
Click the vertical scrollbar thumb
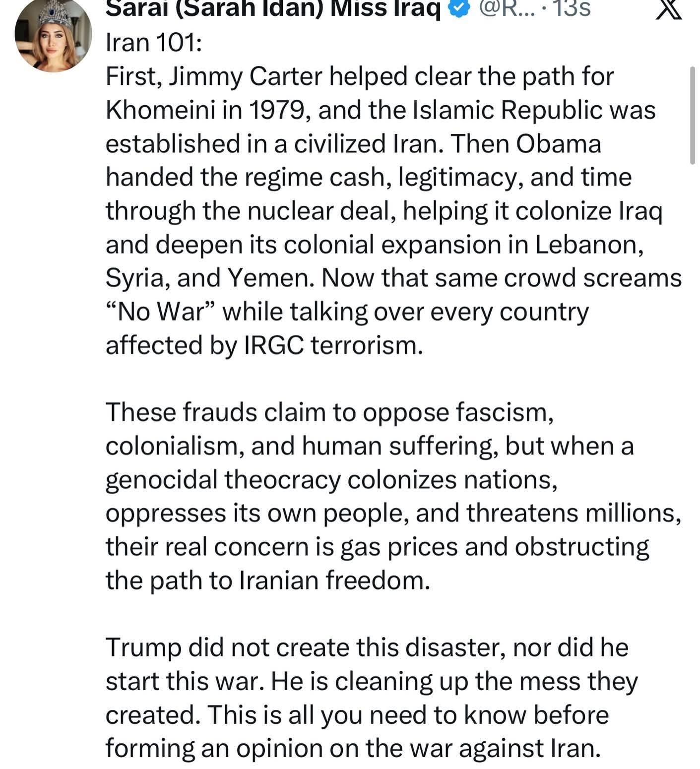point(693,115)
